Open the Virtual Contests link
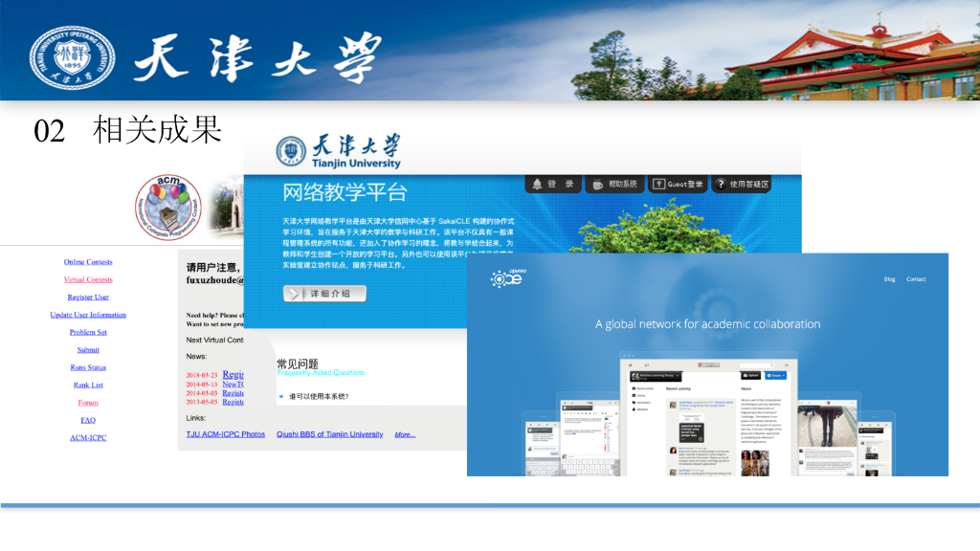The width and height of the screenshot is (980, 551). 88,279
